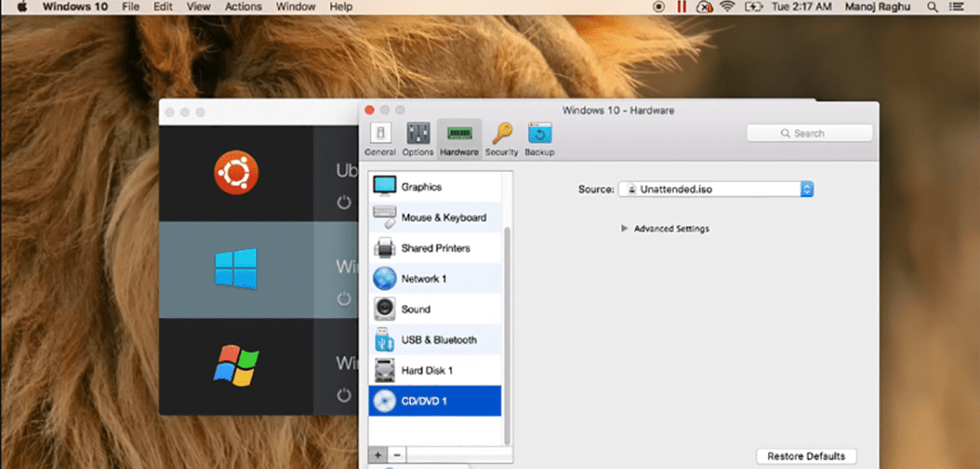This screenshot has width=980, height=469.
Task: Select CD/DVD 1 hardware item
Action: tap(435, 400)
